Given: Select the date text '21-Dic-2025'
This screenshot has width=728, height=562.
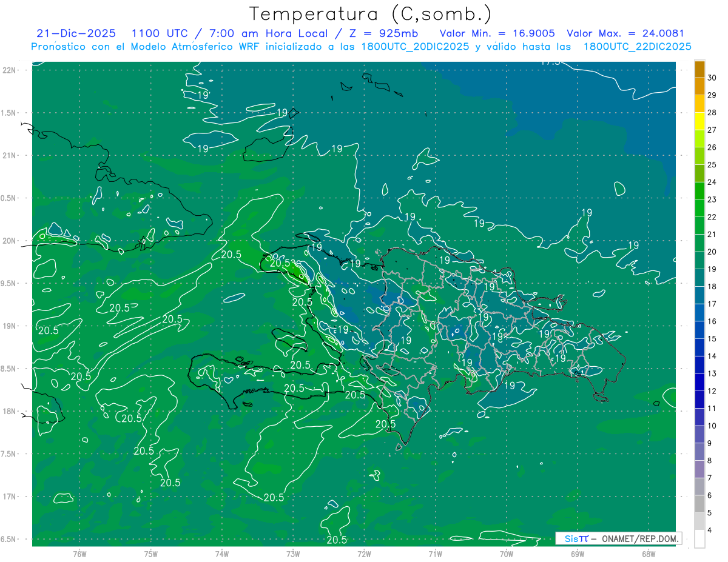Looking at the screenshot, I should 76,33.
